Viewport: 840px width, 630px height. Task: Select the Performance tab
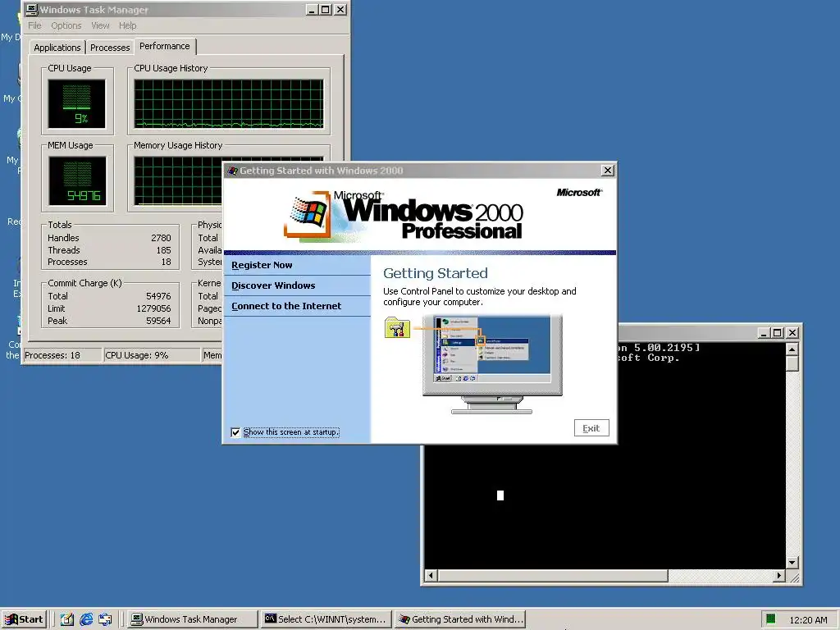coord(165,46)
